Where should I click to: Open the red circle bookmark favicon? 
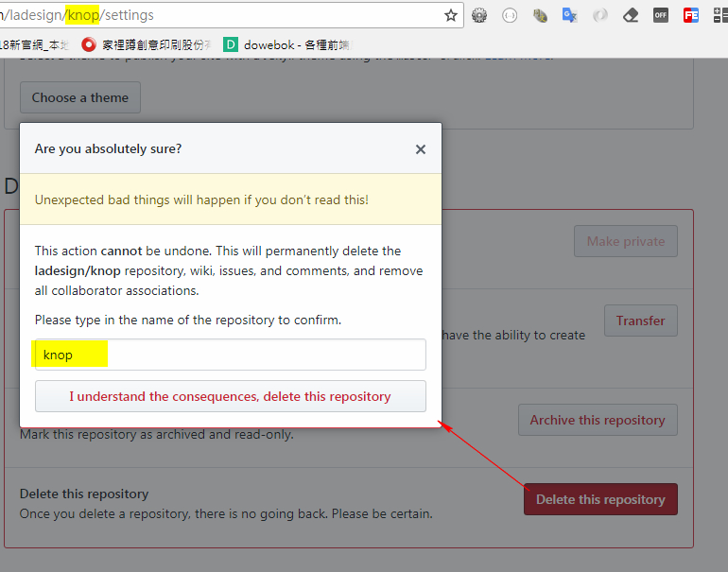89,44
